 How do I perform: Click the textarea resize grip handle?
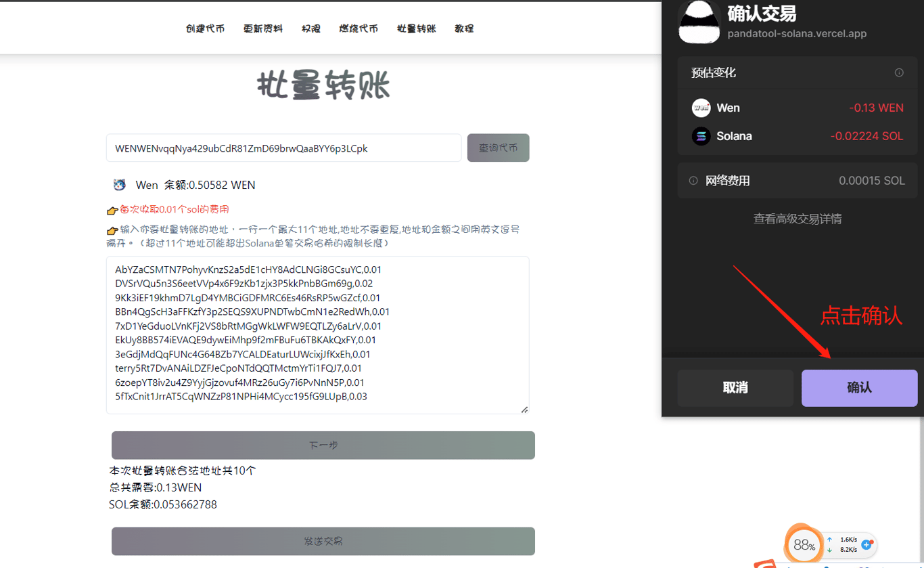pyautogui.click(x=524, y=409)
